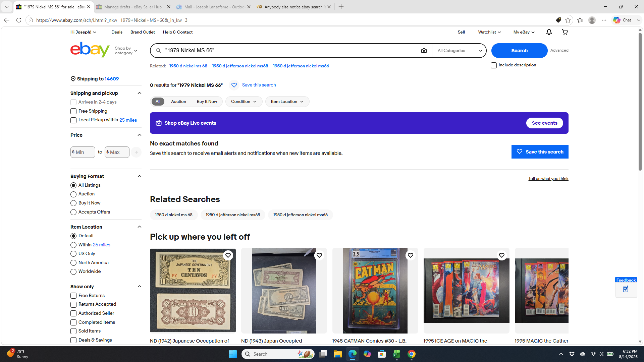Image resolution: width=644 pixels, height=362 pixels.
Task: Open Hi Joseph account menu
Action: (83, 32)
